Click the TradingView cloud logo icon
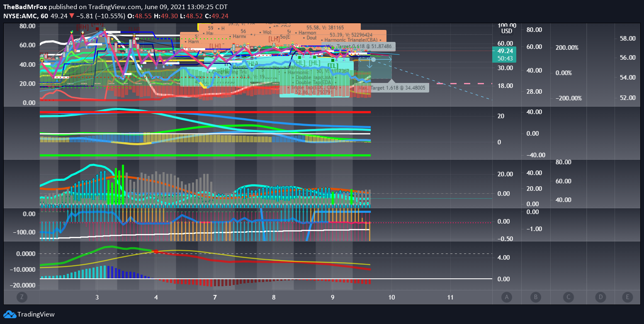 click(10, 314)
